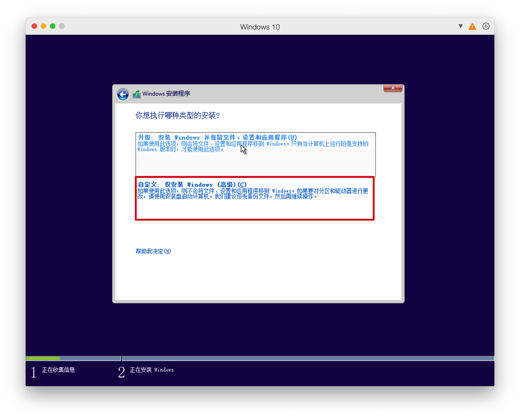
Task: Open the VM dropdown triangle menu
Action: click(x=460, y=26)
